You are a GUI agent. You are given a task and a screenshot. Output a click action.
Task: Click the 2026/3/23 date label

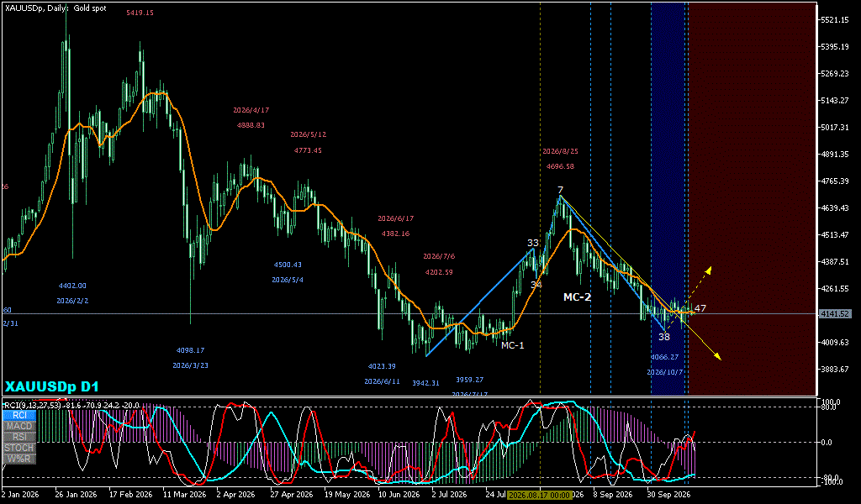click(x=191, y=365)
